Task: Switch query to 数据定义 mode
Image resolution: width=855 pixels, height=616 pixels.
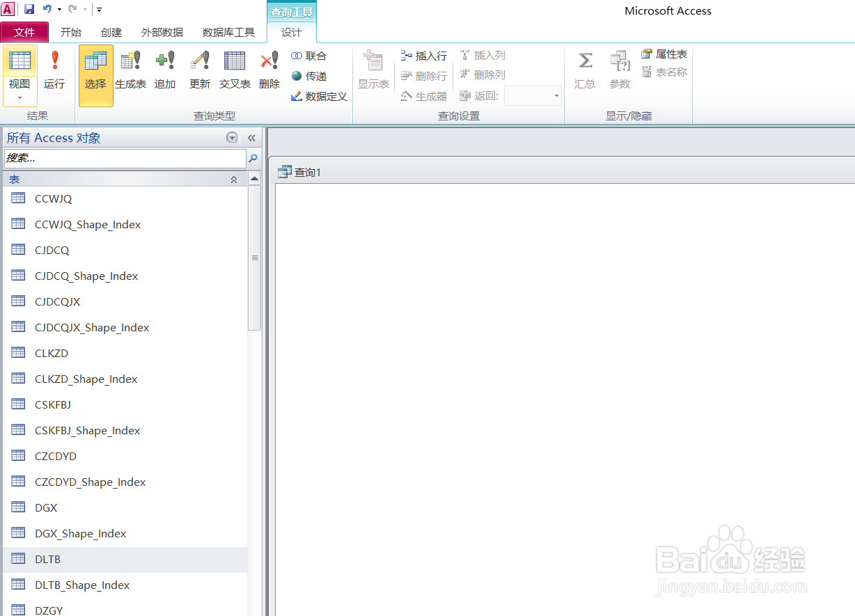Action: 319,97
